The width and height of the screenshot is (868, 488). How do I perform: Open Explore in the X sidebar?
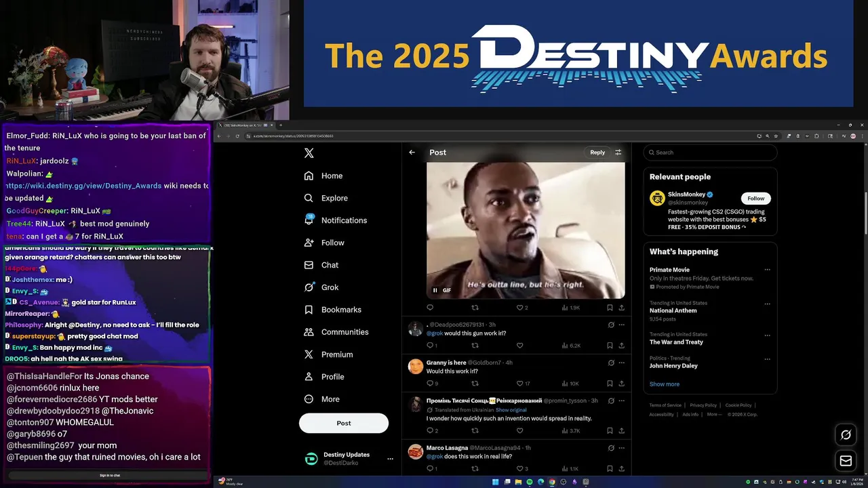326,198
